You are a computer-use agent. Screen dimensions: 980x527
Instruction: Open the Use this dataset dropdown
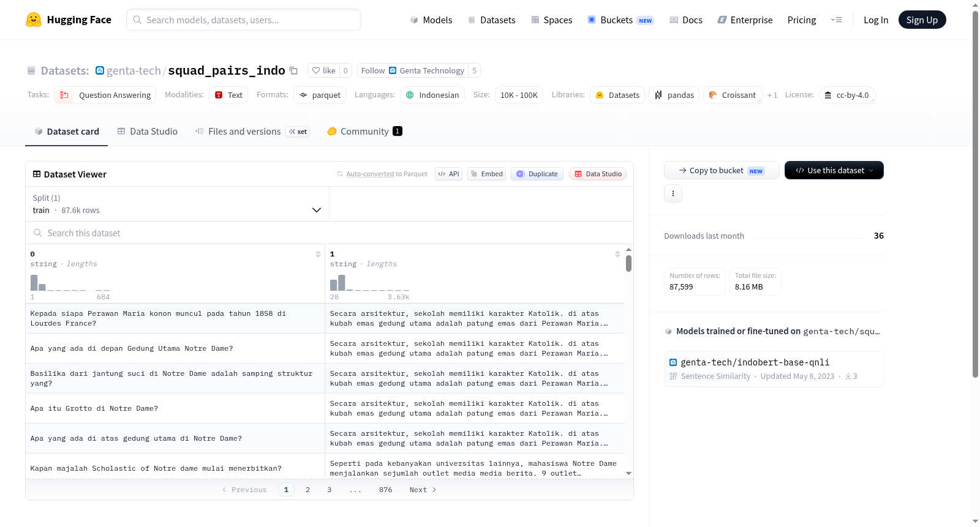[834, 170]
